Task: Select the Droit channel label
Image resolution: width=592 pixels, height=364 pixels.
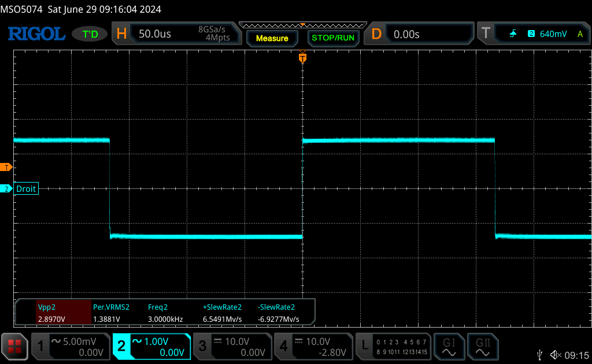Action: pos(26,188)
